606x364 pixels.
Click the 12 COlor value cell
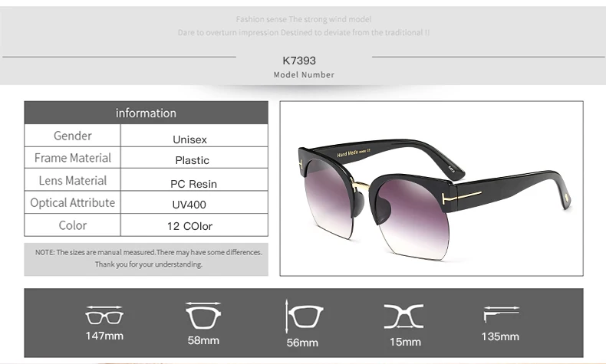coord(194,225)
